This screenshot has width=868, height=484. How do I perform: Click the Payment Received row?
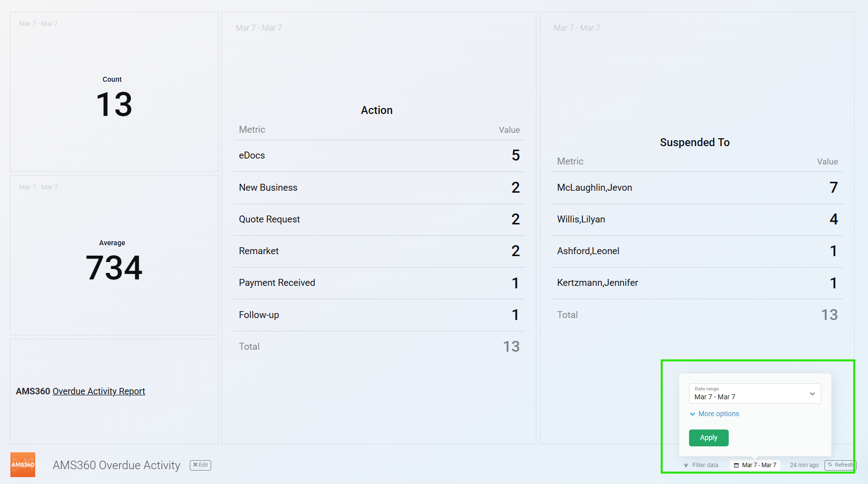379,283
